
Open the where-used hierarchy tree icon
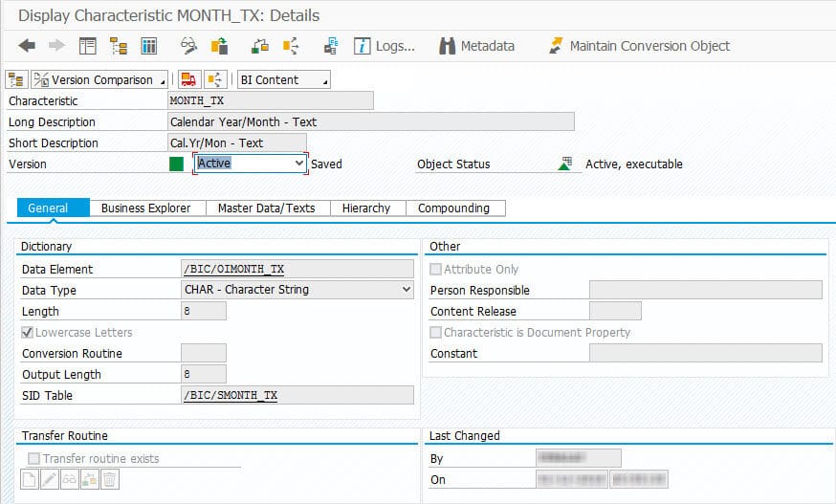(x=119, y=46)
